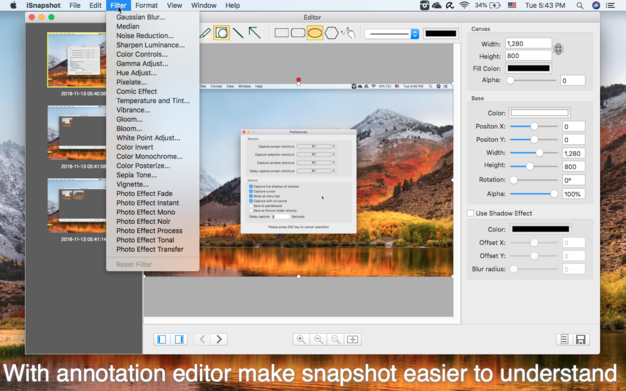
Task: Go to the previous snapshot
Action: tap(202, 339)
